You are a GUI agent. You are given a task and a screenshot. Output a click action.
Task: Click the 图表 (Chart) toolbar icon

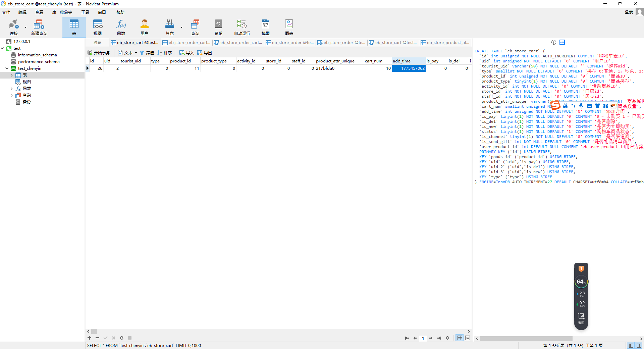coord(289,27)
